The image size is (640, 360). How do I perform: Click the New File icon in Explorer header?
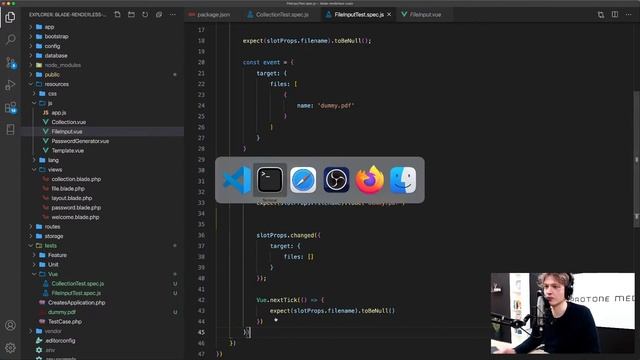tap(118, 15)
